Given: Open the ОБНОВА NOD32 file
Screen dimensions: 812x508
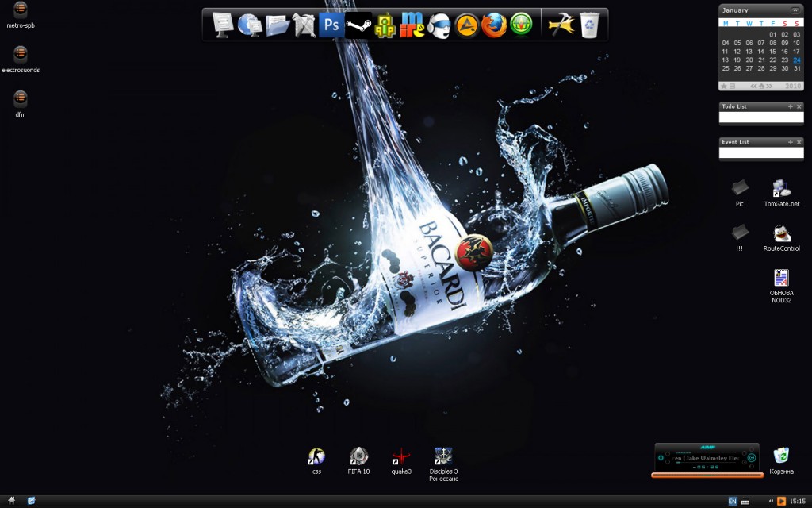Looking at the screenshot, I should click(x=781, y=286).
